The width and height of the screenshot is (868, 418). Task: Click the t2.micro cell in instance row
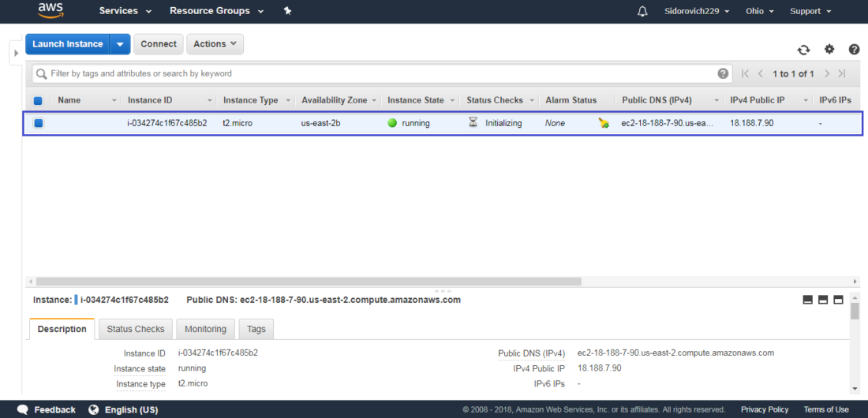tap(238, 123)
